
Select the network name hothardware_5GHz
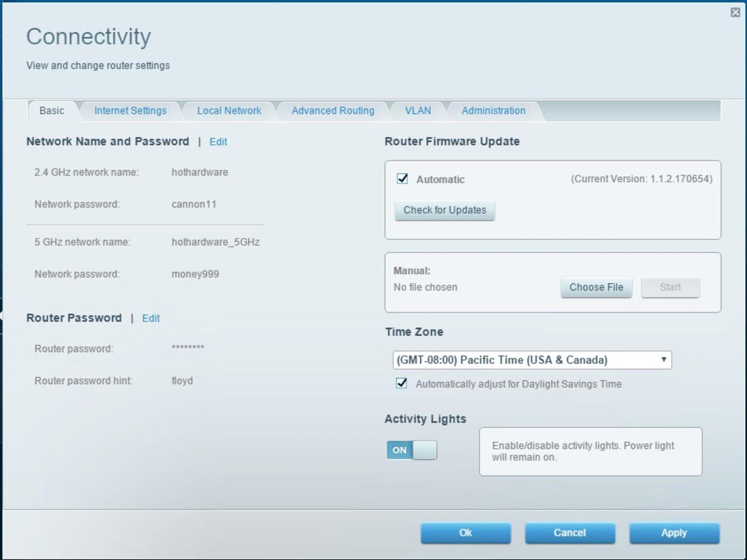pos(215,242)
